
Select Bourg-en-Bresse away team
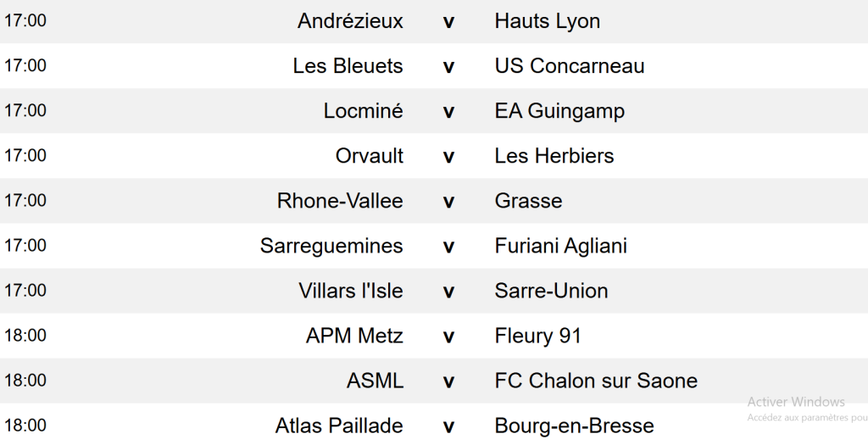[x=574, y=426]
